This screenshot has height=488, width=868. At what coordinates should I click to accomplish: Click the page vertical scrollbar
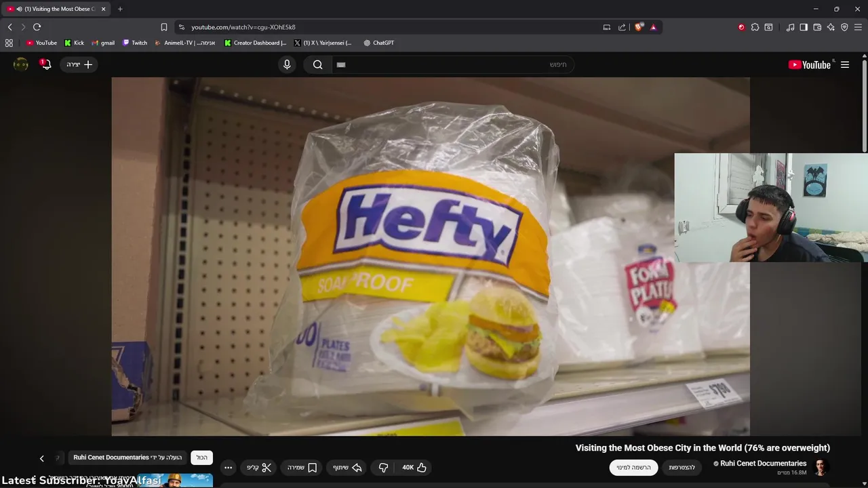(x=865, y=106)
